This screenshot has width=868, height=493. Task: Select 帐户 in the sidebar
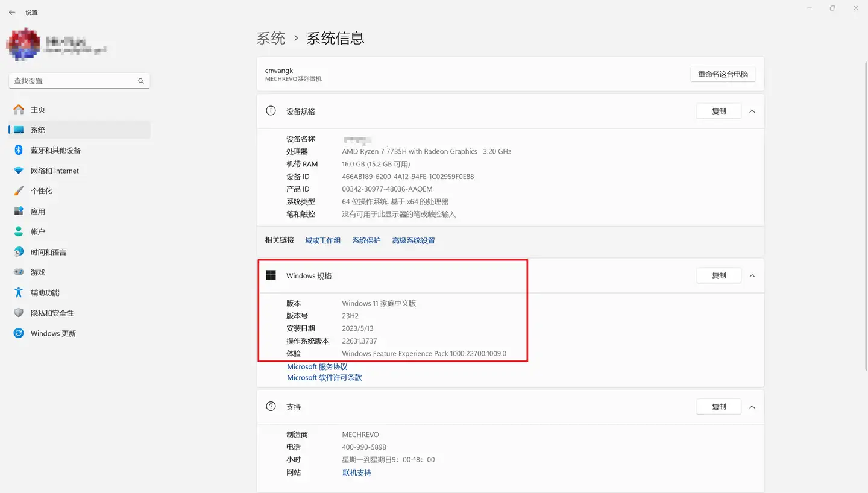[80, 231]
